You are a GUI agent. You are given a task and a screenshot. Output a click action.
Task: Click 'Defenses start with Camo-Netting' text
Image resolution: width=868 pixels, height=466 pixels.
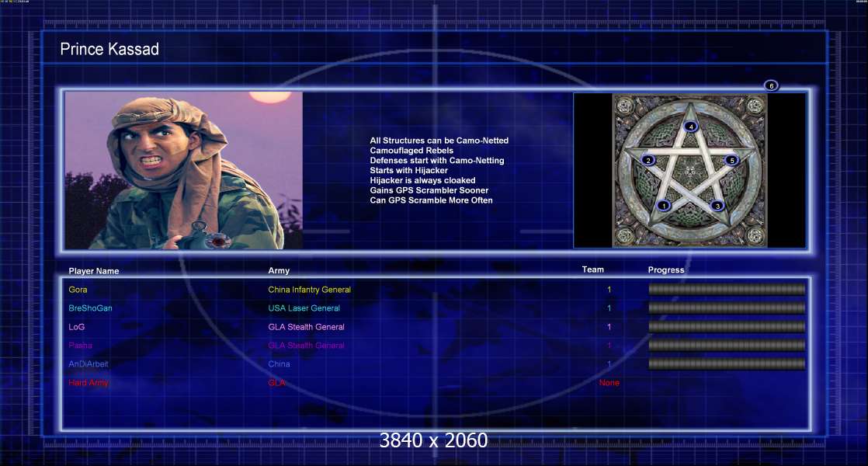tap(437, 161)
